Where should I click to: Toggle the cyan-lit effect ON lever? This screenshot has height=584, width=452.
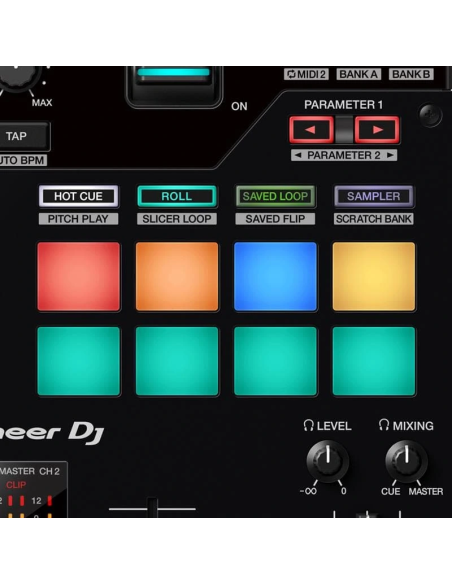174,86
